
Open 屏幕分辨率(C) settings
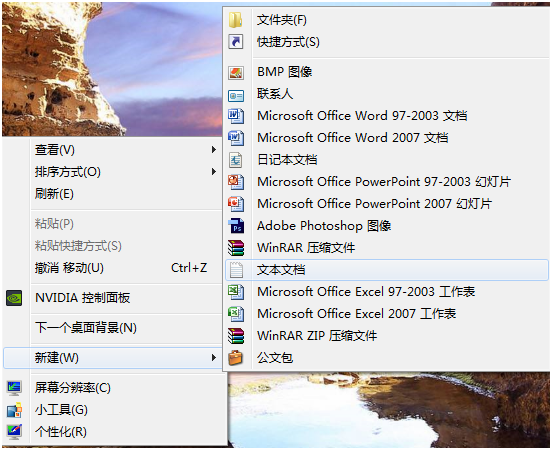click(x=113, y=388)
